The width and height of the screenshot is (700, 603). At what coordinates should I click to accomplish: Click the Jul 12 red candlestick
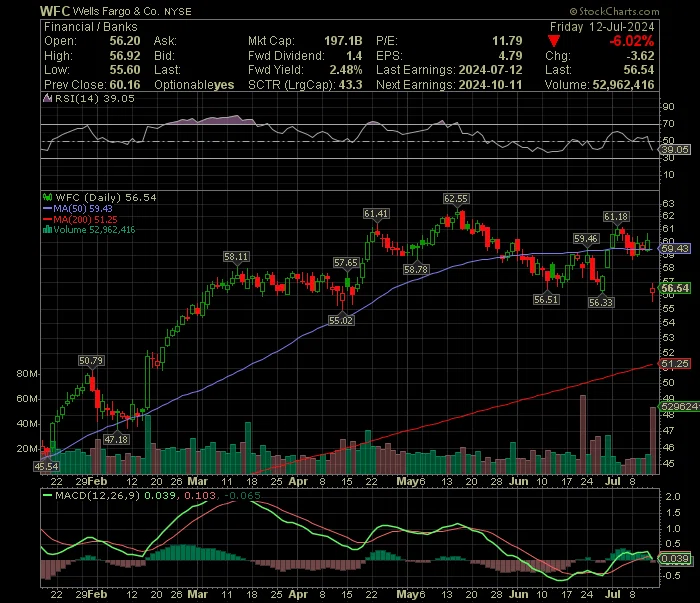tap(653, 292)
